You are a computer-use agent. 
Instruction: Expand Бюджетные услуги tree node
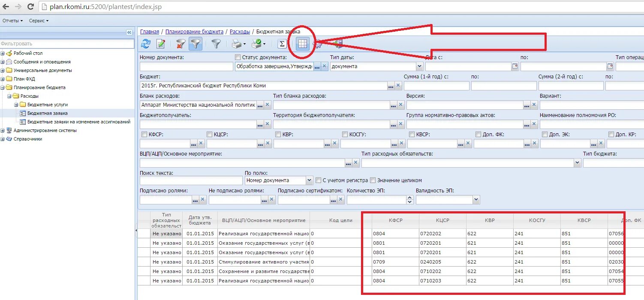[16, 105]
